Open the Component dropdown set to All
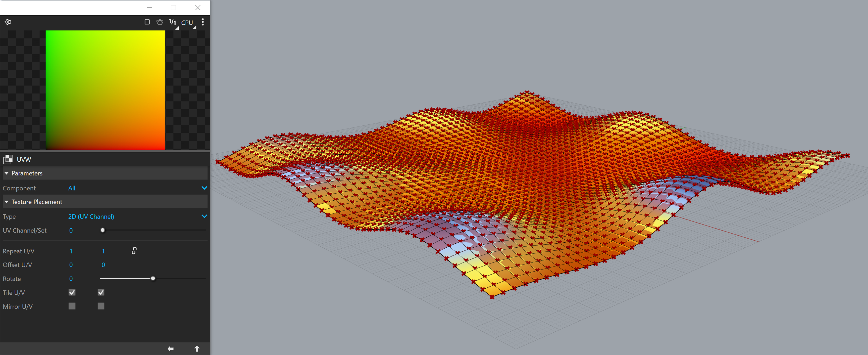 (x=137, y=188)
